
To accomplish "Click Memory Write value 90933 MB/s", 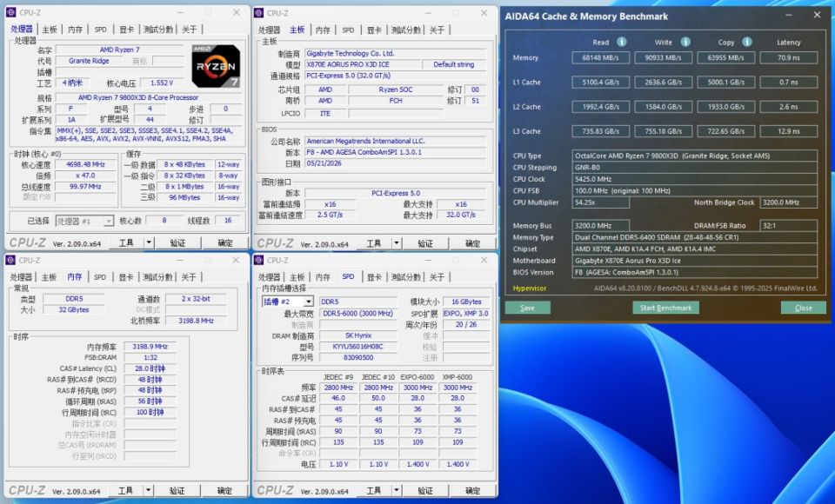I will click(x=663, y=57).
